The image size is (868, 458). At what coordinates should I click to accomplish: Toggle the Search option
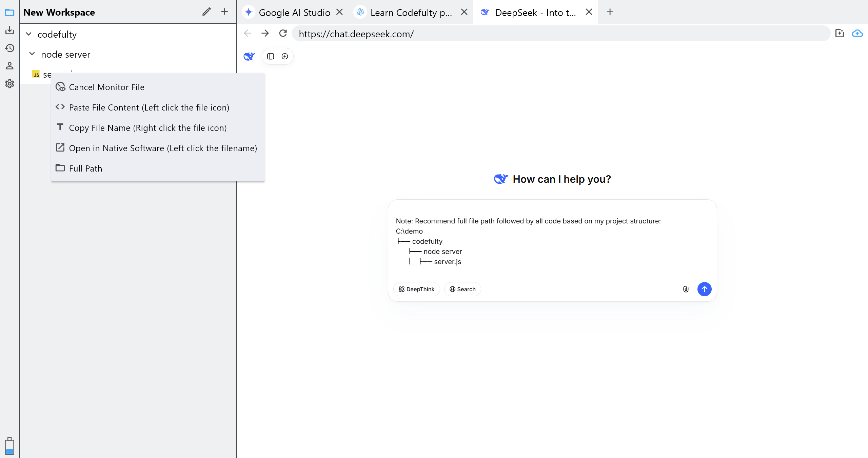point(462,289)
